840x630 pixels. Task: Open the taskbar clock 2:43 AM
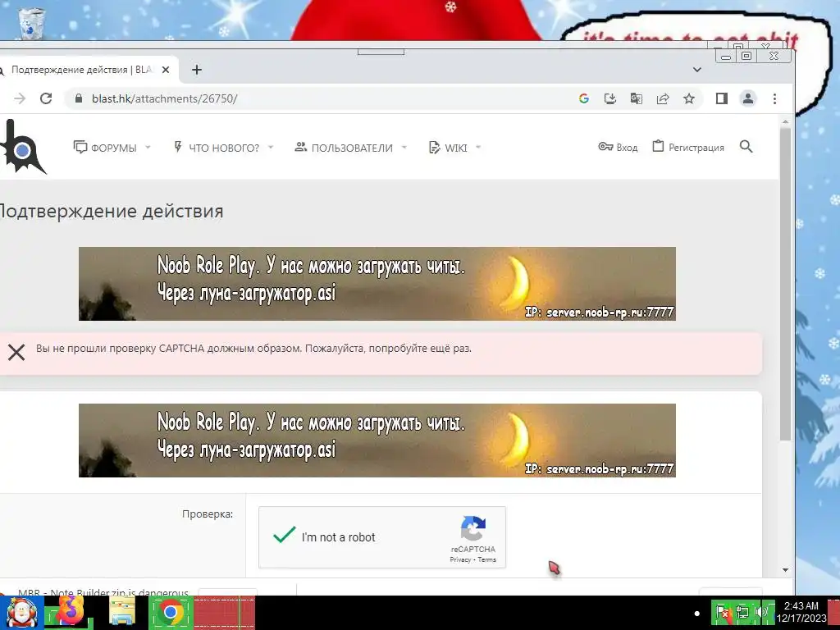pos(801,612)
